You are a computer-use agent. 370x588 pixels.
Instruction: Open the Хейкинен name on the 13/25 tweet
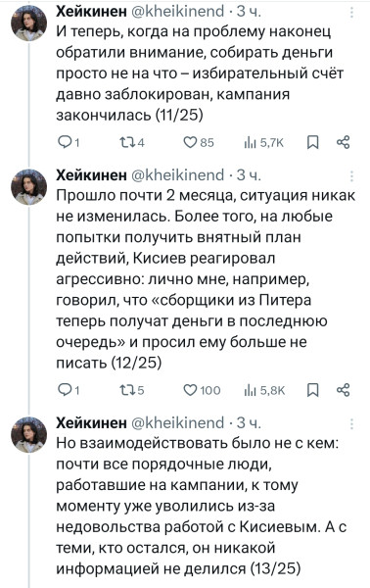pyautogui.click(x=91, y=423)
